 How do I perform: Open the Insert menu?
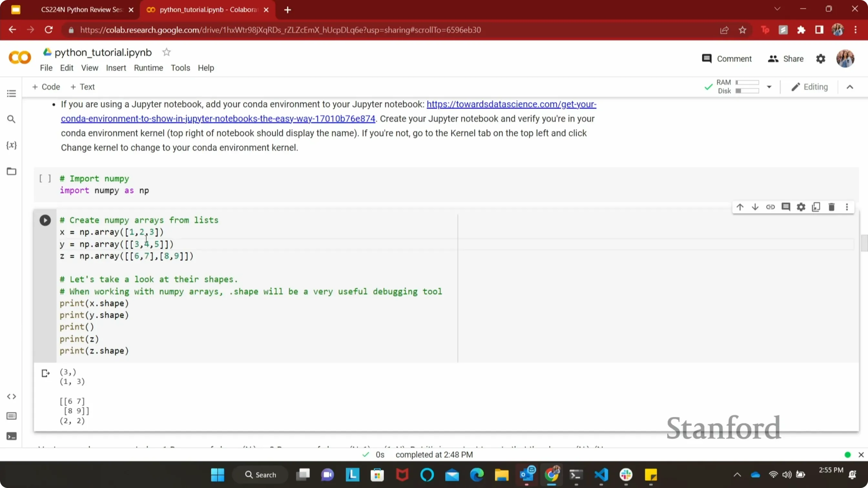click(x=116, y=68)
